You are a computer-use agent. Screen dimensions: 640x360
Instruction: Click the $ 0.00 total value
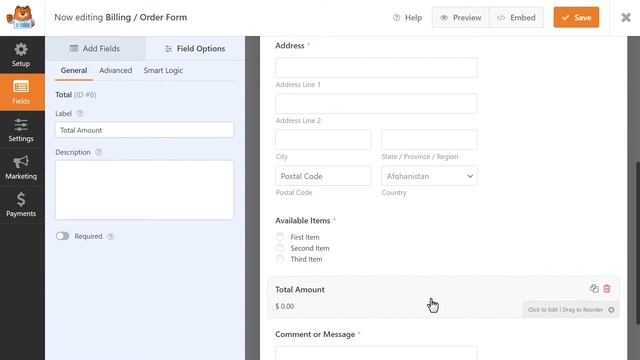pyautogui.click(x=284, y=306)
